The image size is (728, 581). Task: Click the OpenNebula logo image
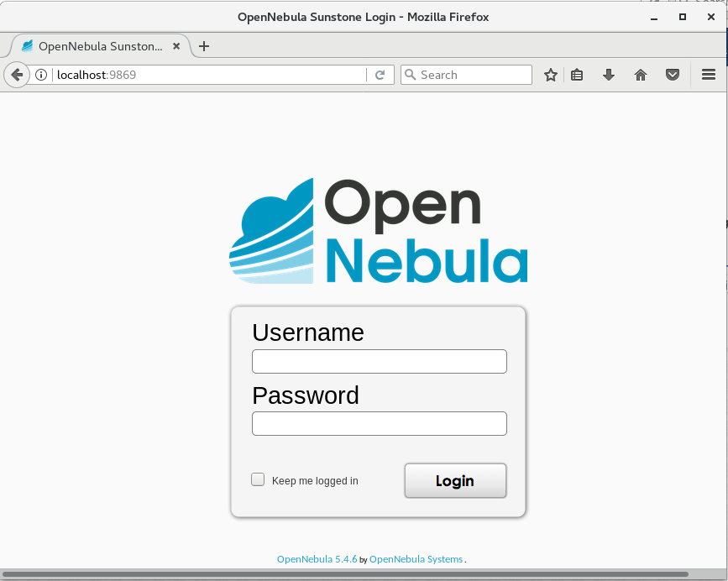pos(379,231)
